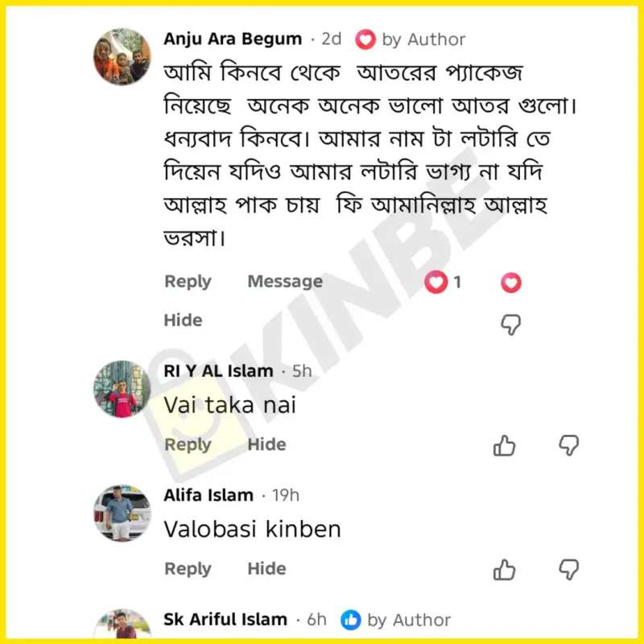Like Alifa Islam's comment with thumbs up
The image size is (644, 644).
tap(504, 570)
